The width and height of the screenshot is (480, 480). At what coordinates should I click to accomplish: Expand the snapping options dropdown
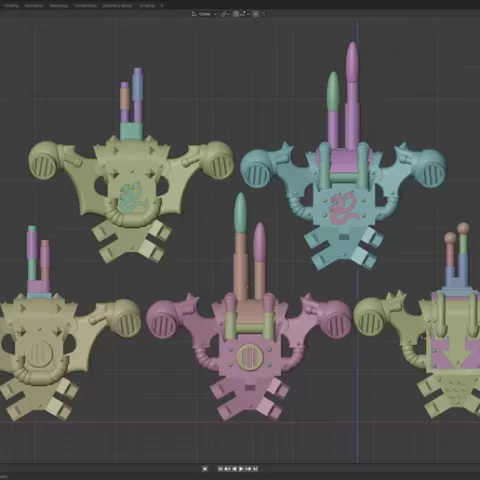249,14
